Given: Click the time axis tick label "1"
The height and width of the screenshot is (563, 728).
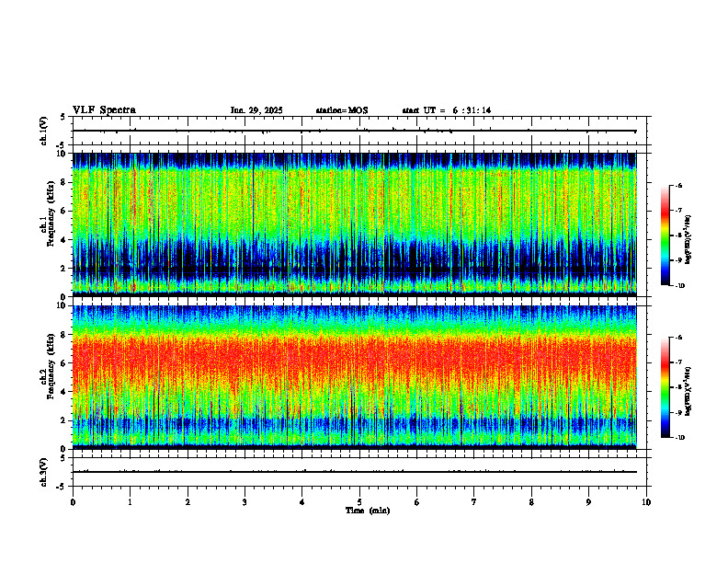Looking at the screenshot, I should pos(130,502).
